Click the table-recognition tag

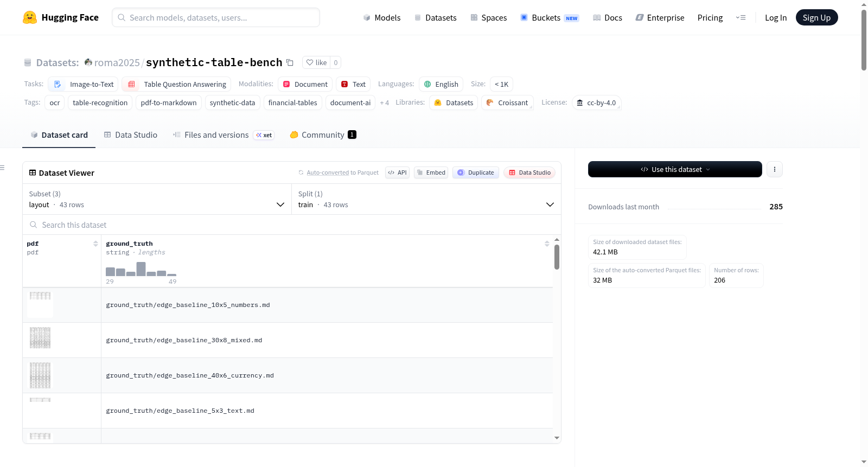100,103
